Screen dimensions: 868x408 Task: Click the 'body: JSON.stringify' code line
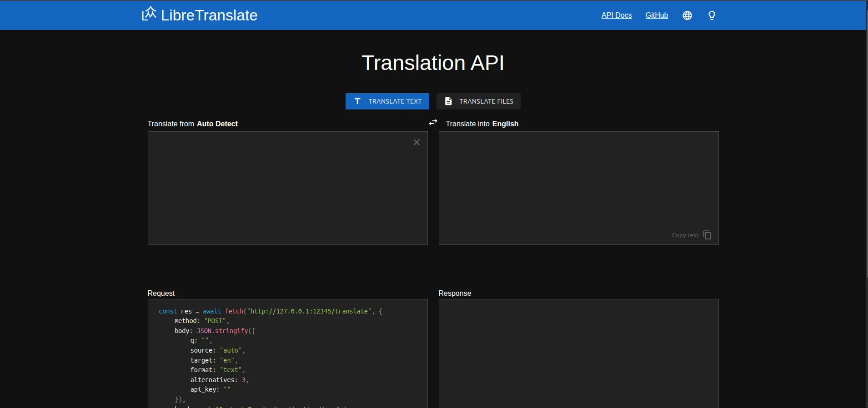pyautogui.click(x=215, y=331)
